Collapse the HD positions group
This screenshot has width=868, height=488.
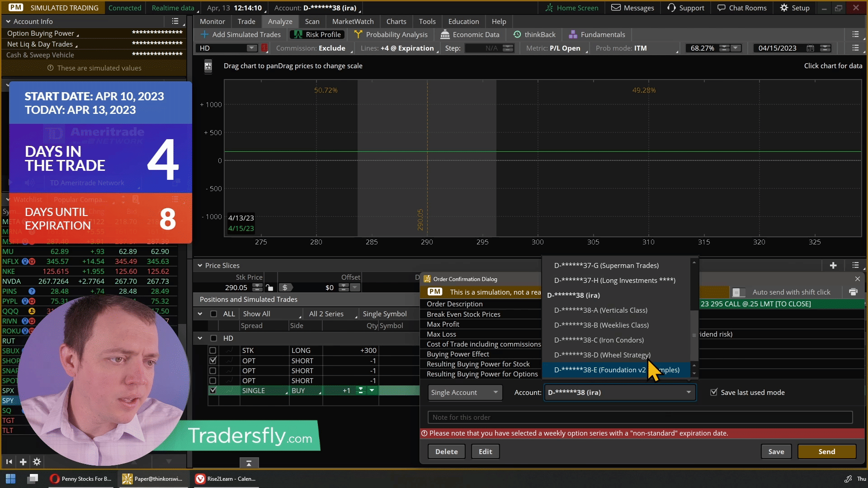[x=200, y=338]
